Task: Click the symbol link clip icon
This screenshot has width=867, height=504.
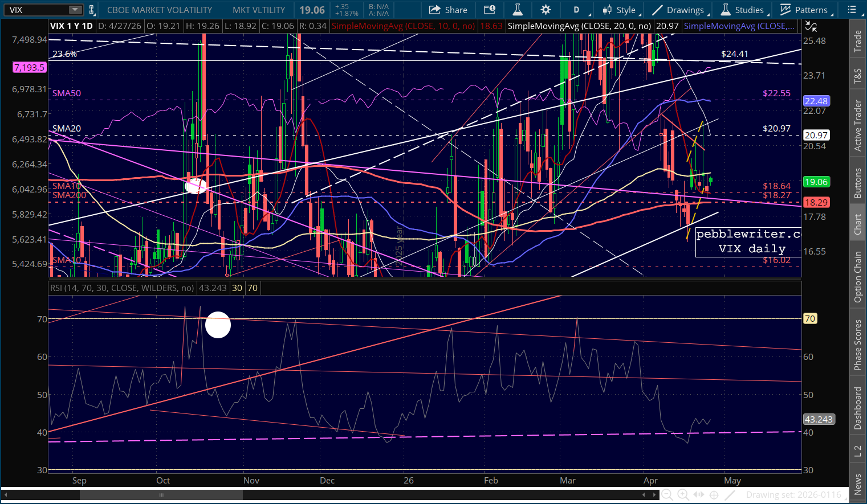Action: pyautogui.click(x=91, y=10)
